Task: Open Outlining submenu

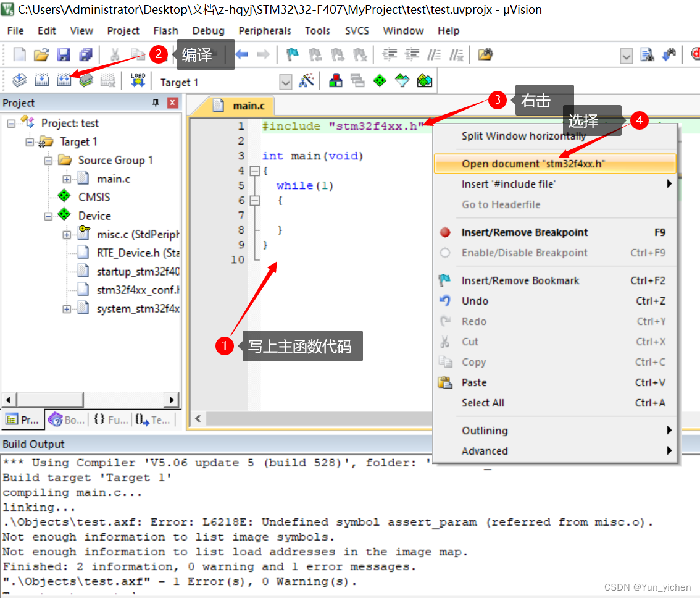Action: [556, 431]
